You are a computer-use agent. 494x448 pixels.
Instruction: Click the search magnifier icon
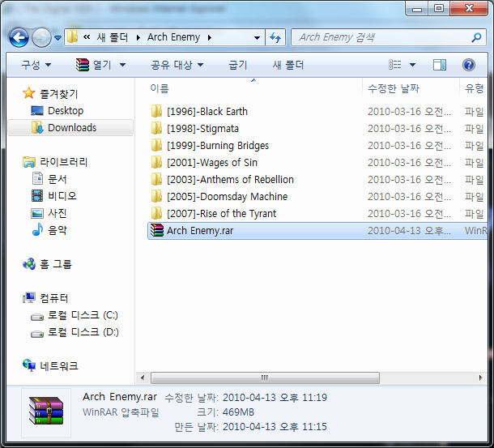pyautogui.click(x=476, y=37)
